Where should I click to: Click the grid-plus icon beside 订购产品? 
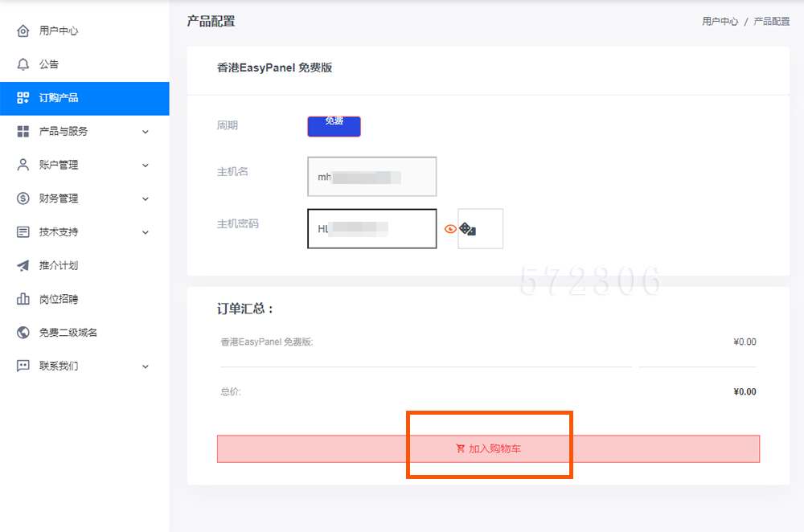click(x=23, y=98)
